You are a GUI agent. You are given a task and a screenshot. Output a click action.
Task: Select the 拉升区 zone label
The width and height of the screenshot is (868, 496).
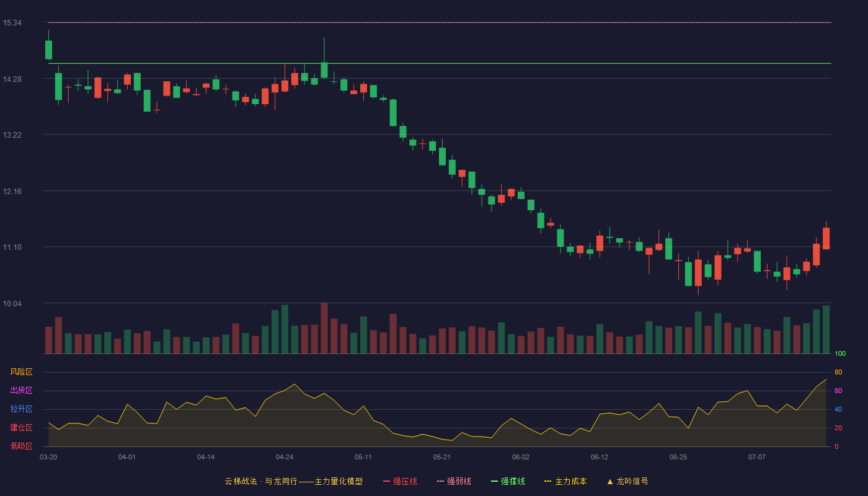tap(21, 409)
